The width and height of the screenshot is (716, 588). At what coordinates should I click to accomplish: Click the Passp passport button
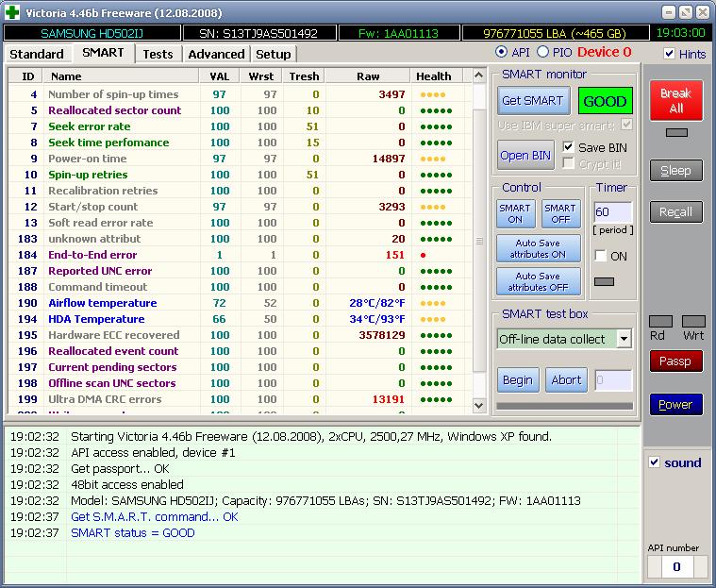click(x=675, y=361)
